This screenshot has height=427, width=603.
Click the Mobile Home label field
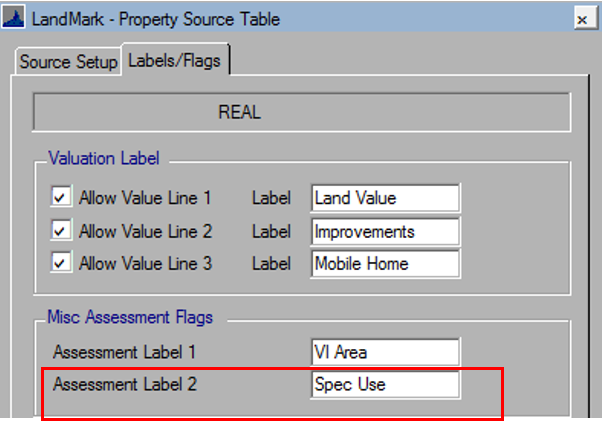385,264
